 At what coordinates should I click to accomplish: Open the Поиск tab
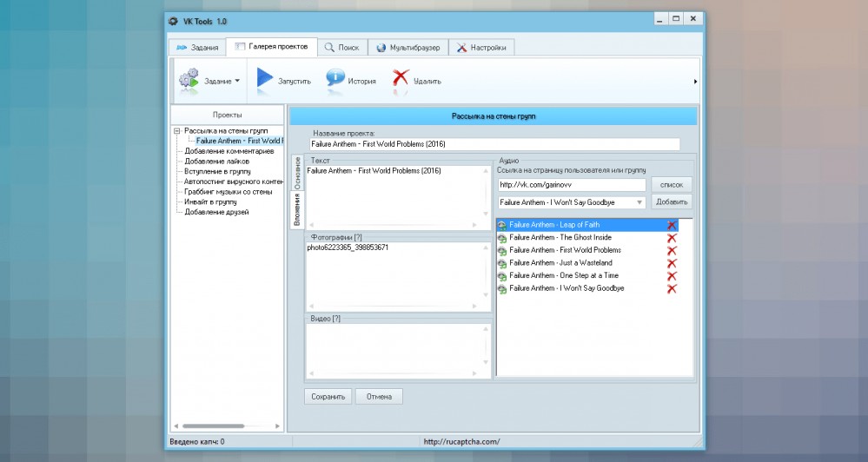point(342,48)
